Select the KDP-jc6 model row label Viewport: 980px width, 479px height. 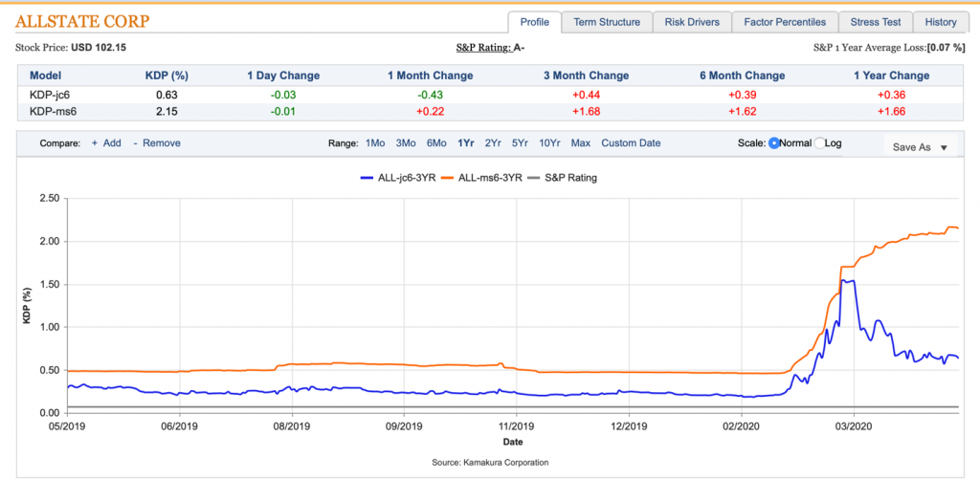point(48,96)
